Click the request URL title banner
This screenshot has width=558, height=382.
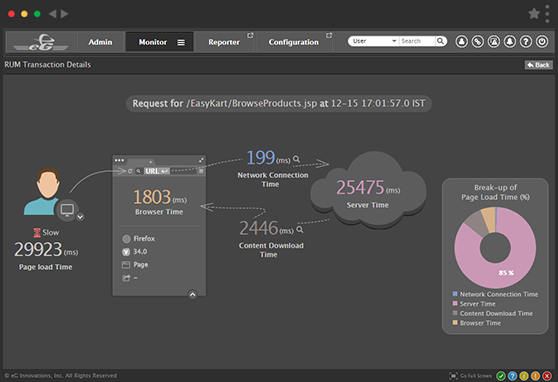(x=279, y=104)
